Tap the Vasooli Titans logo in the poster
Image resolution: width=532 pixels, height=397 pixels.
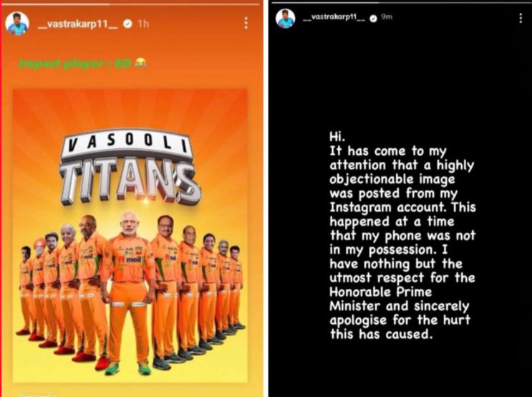(130, 166)
